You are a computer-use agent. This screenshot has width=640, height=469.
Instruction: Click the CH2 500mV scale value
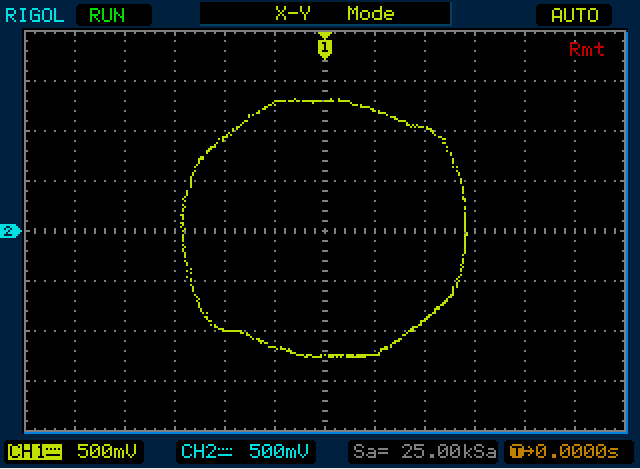(279, 451)
